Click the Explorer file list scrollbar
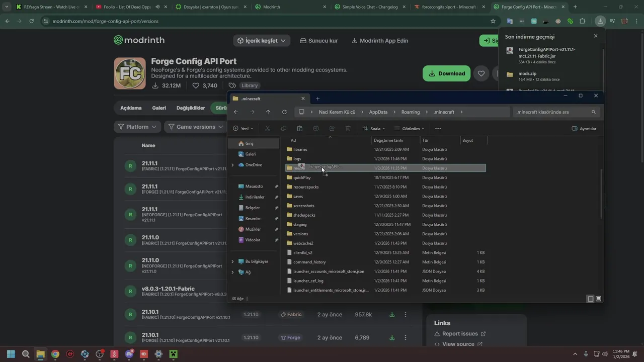 pyautogui.click(x=601, y=194)
